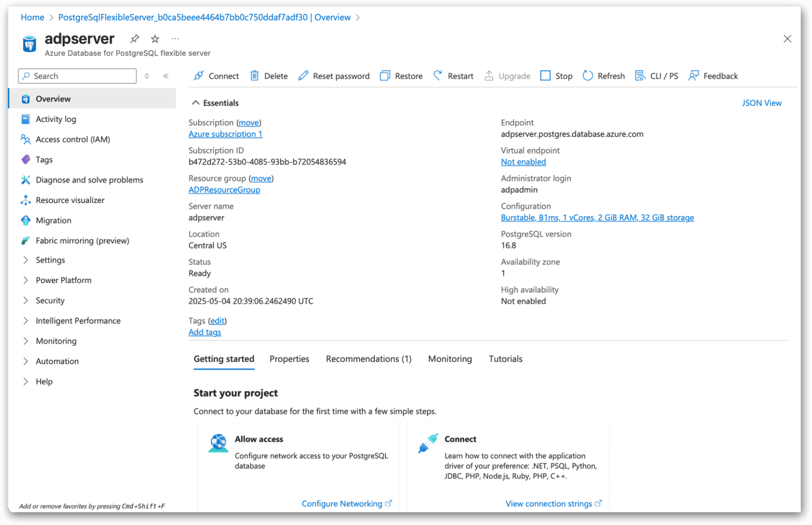Viewport: 812px width, 525px height.
Task: Open JSON View
Action: pyautogui.click(x=761, y=103)
